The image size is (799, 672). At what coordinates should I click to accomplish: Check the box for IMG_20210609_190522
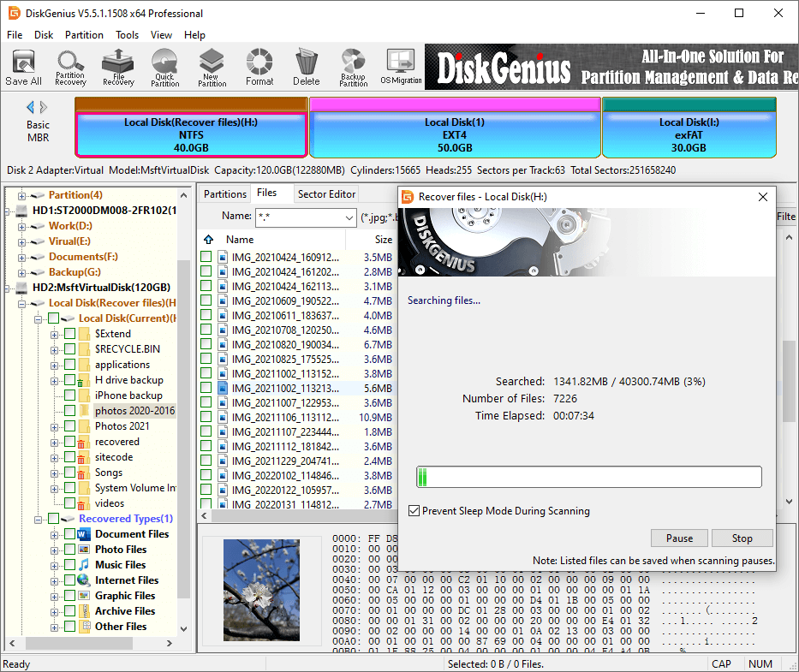click(206, 300)
